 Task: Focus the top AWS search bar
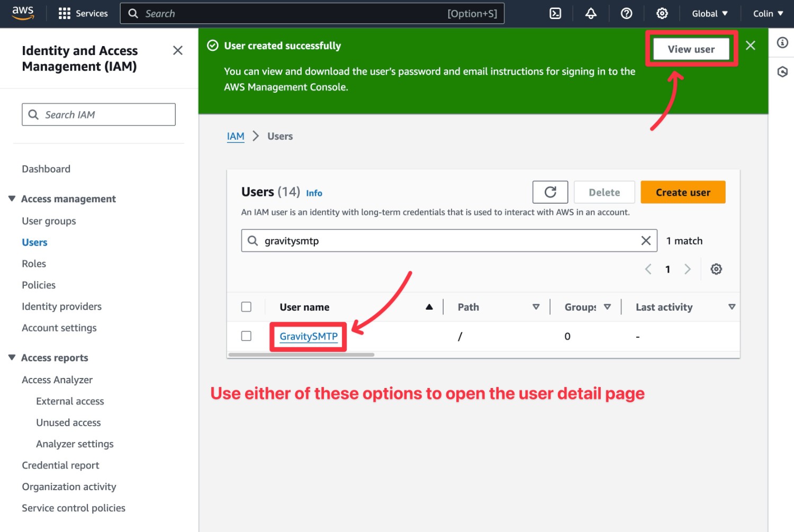pyautogui.click(x=312, y=14)
